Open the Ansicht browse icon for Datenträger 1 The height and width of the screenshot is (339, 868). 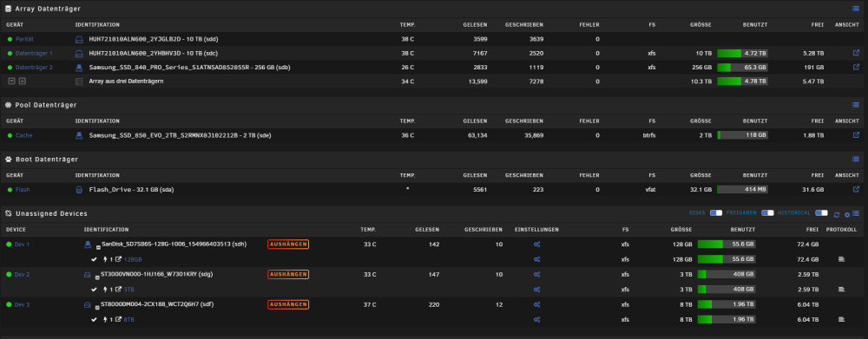[856, 53]
